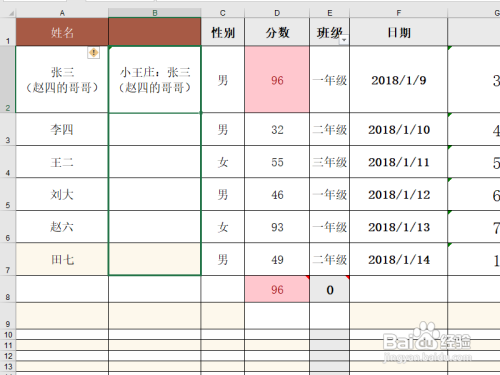Select row 9 header
Viewport: 500px width, 375px height.
[8, 316]
